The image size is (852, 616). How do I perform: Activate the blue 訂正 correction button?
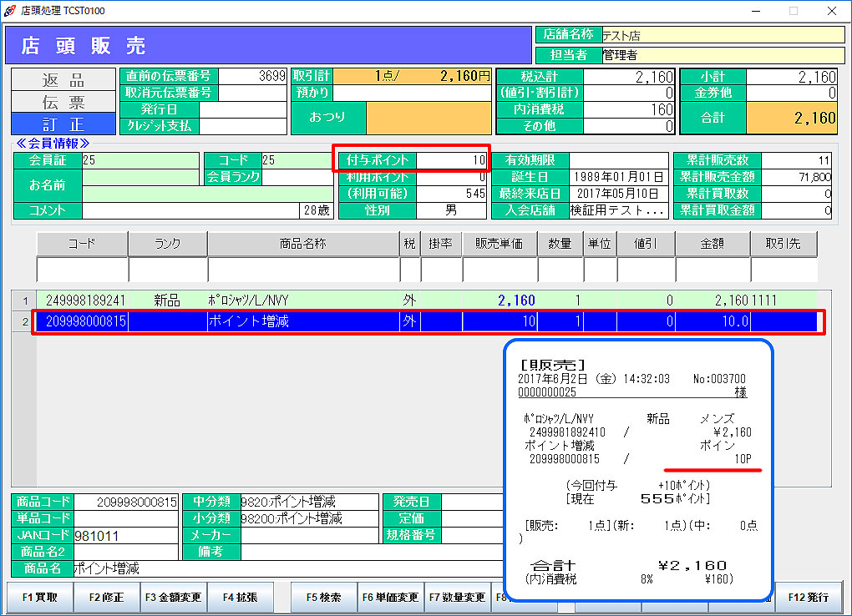63,124
